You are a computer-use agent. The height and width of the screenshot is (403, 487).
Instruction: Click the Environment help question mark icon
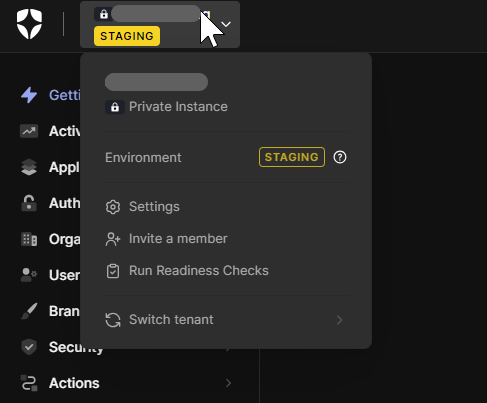[x=340, y=157]
